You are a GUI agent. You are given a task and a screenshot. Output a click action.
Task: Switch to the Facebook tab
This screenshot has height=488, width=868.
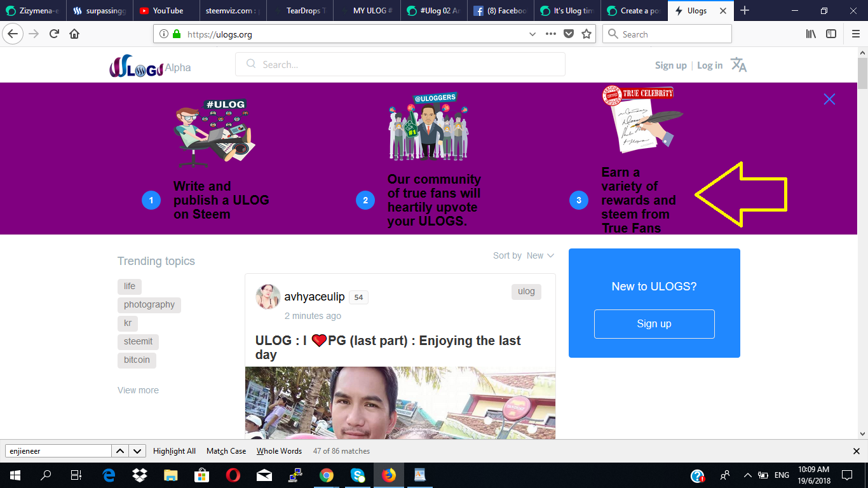(x=500, y=11)
